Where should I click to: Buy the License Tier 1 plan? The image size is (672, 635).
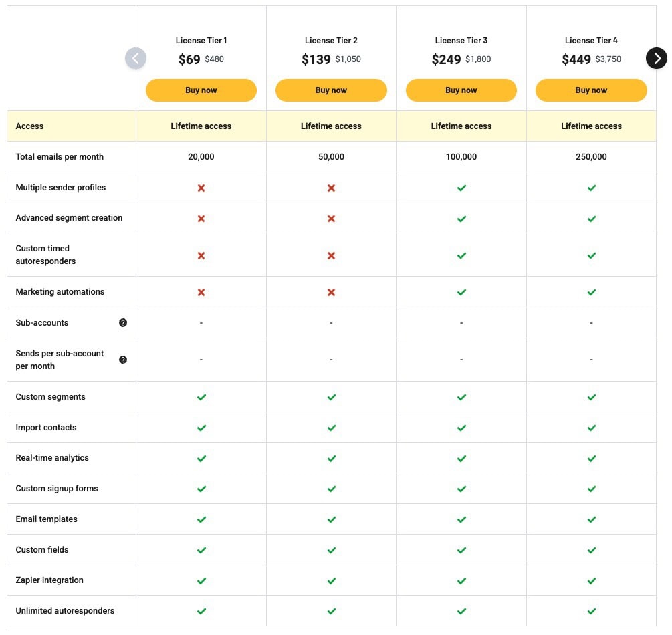coord(201,90)
